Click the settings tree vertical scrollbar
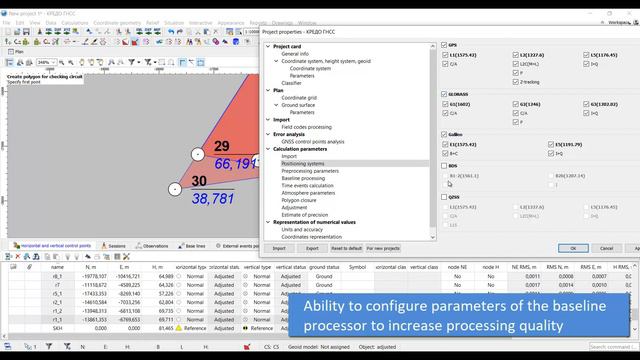This screenshot has height=360, width=640. click(433, 141)
